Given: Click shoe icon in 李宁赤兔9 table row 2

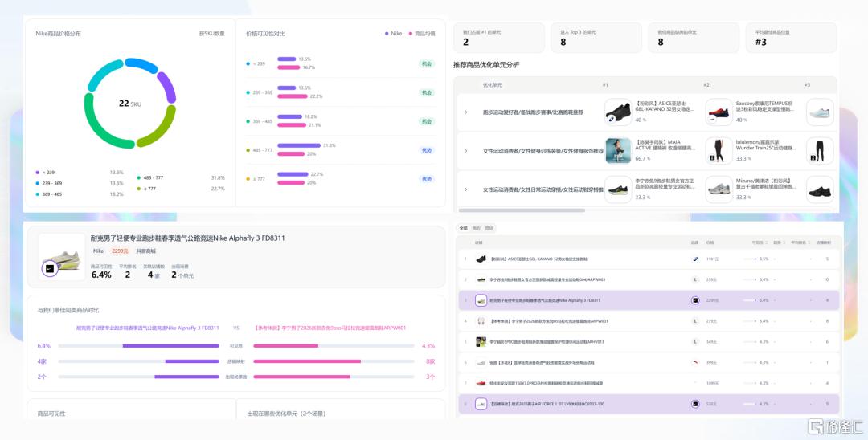Looking at the screenshot, I should point(481,279).
